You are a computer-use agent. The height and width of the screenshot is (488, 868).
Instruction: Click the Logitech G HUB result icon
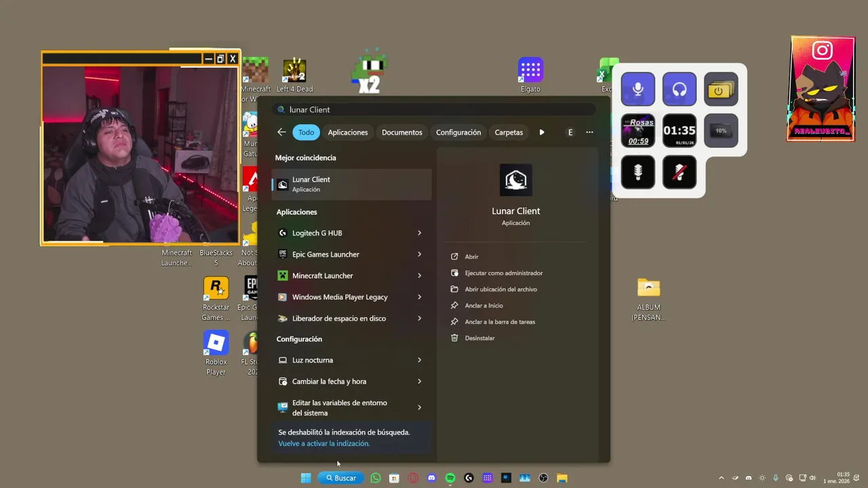[283, 233]
